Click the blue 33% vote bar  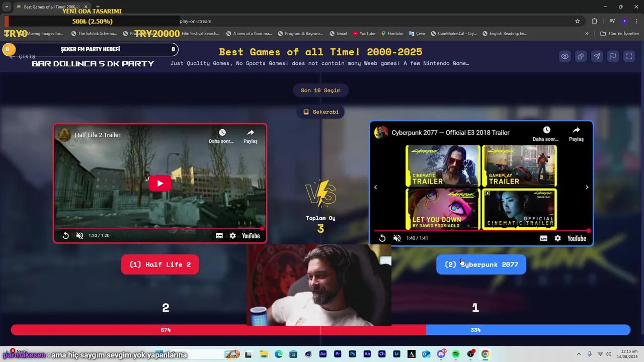tap(528, 330)
